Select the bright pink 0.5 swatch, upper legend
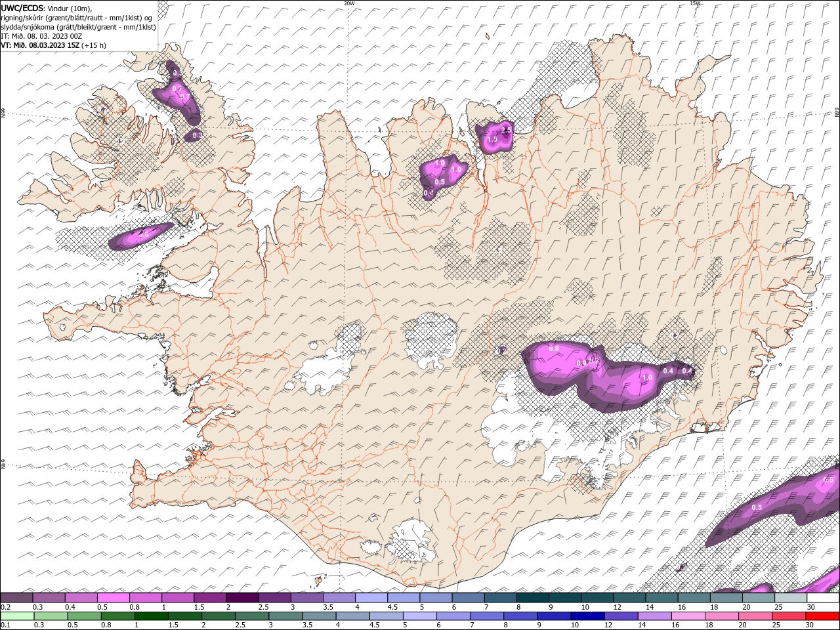840x630 pixels. [114, 597]
